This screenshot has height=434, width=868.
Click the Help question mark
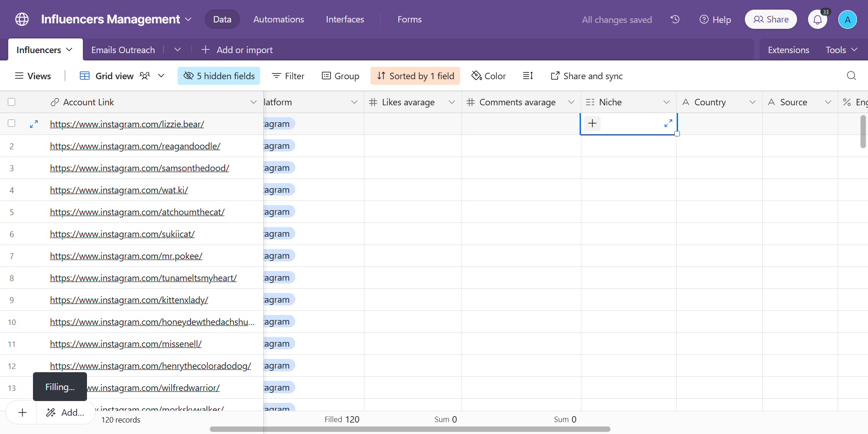click(715, 20)
